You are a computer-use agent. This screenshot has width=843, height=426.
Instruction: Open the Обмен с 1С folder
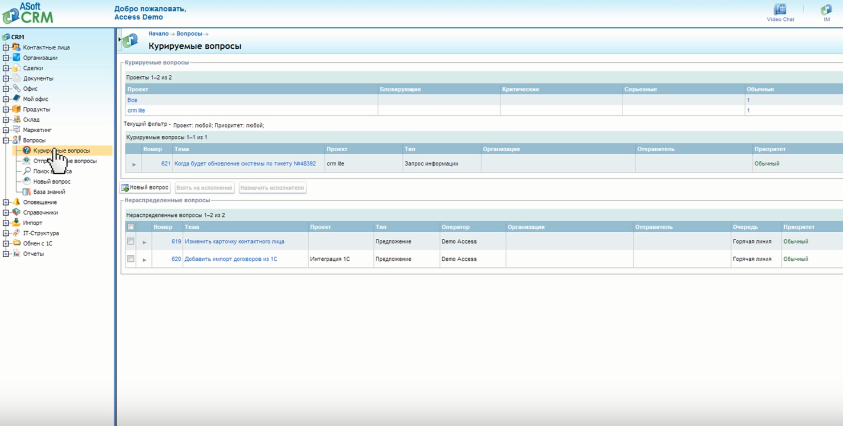click(39, 243)
